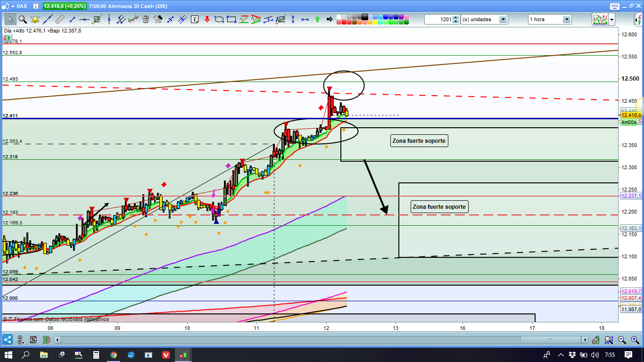This screenshot has width=644, height=362.
Task: Select the ellipse drawing tool
Action: coord(219,19)
